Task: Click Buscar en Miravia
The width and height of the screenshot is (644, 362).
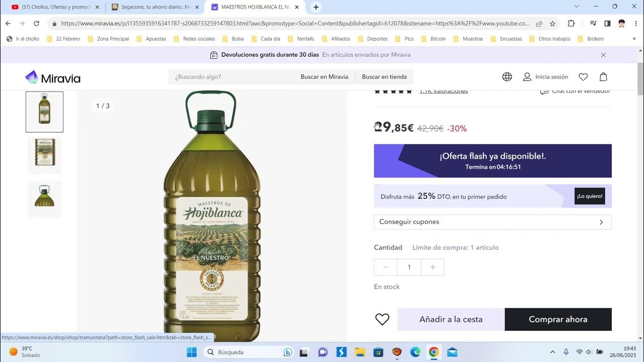Action: pyautogui.click(x=325, y=77)
